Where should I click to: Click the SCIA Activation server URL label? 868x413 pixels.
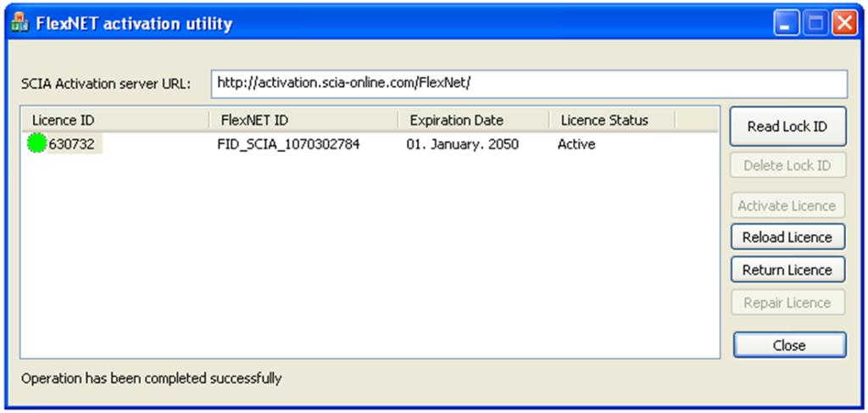click(106, 84)
